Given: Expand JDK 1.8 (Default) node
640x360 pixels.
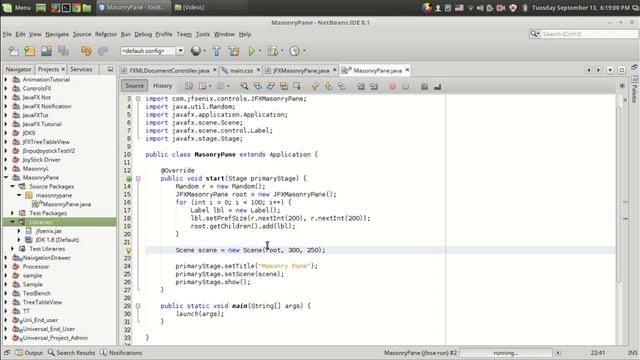Looking at the screenshot, I should pos(19,240).
